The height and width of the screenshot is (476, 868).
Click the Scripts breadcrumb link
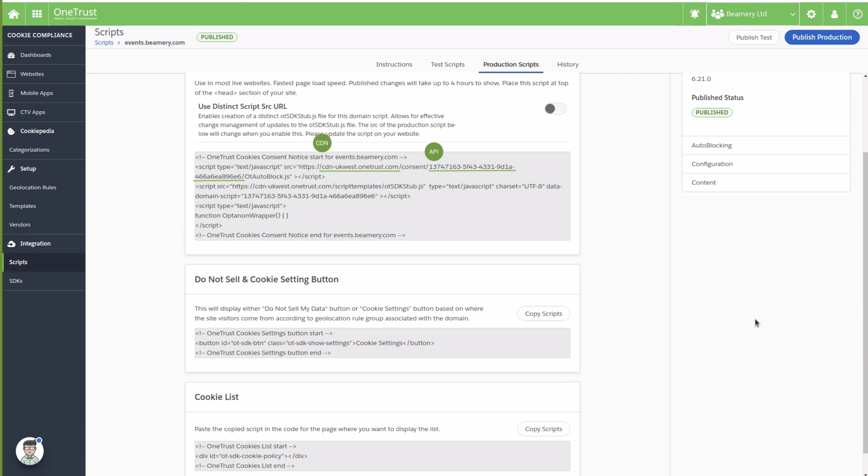pos(104,43)
